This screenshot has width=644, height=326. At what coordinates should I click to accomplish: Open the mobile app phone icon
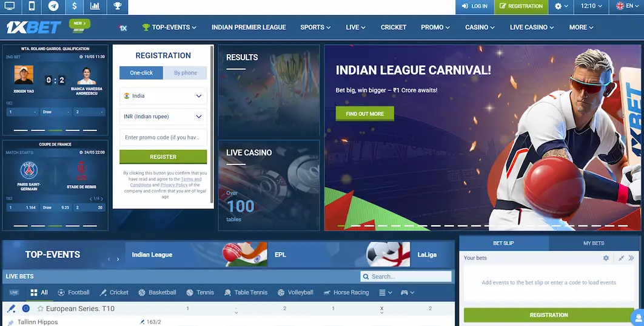(32, 6)
